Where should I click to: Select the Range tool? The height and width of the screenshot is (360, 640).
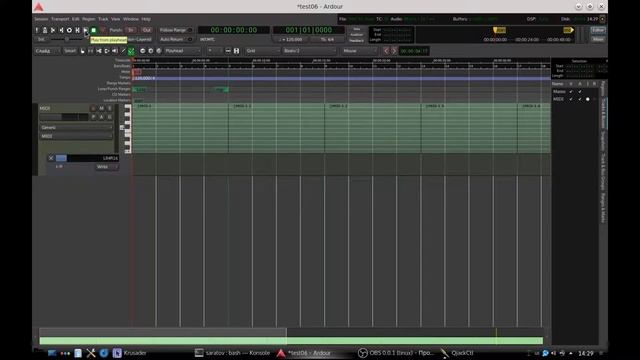tap(91, 51)
